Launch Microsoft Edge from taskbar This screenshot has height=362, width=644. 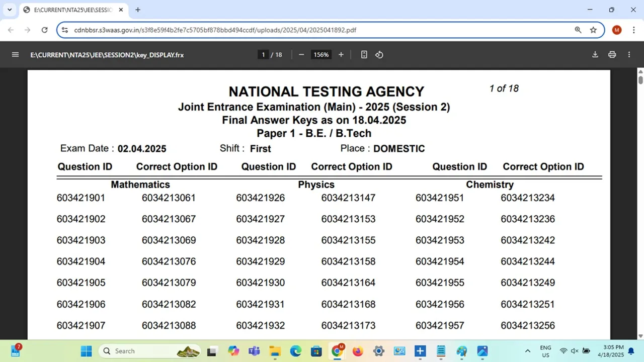click(x=295, y=351)
